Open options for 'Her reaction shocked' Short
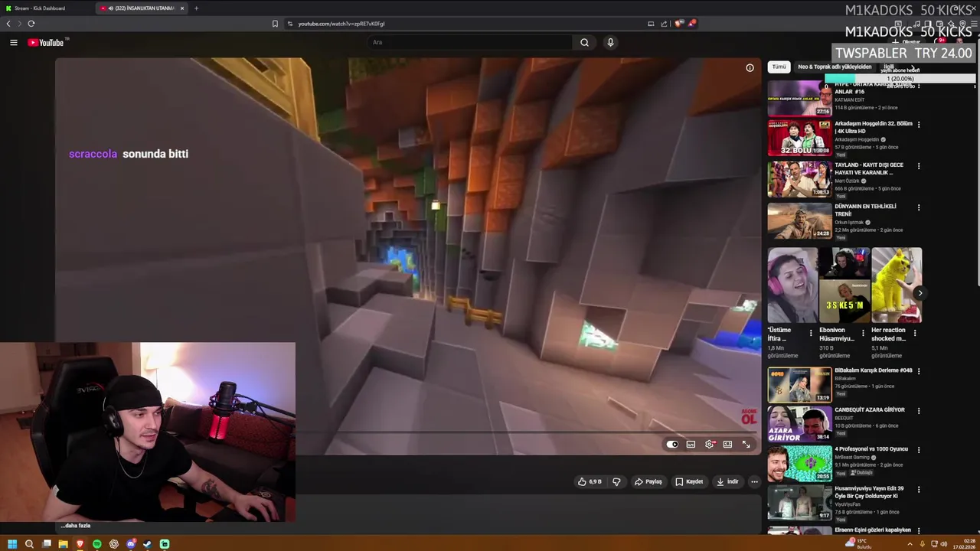Screen dimensions: 980x551 (x=915, y=333)
